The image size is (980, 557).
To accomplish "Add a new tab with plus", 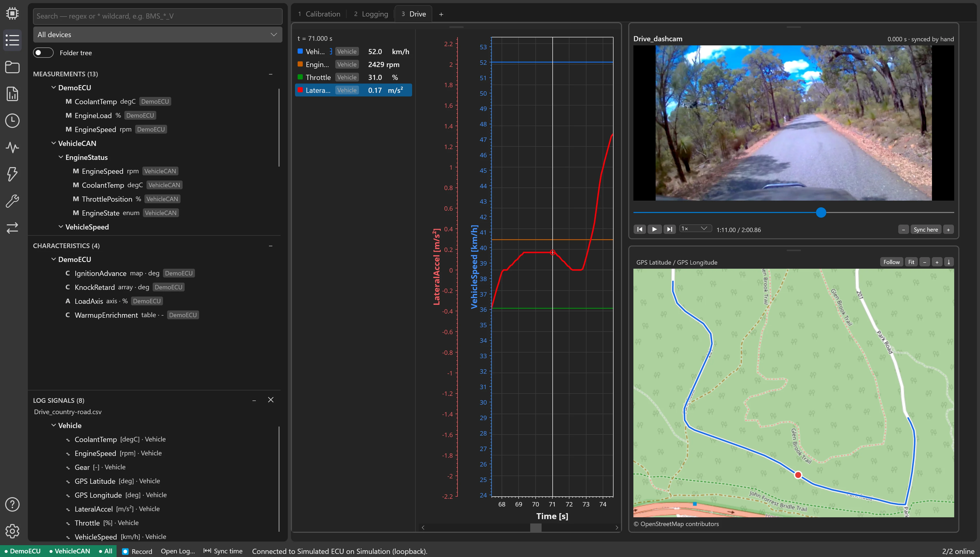I will point(441,14).
